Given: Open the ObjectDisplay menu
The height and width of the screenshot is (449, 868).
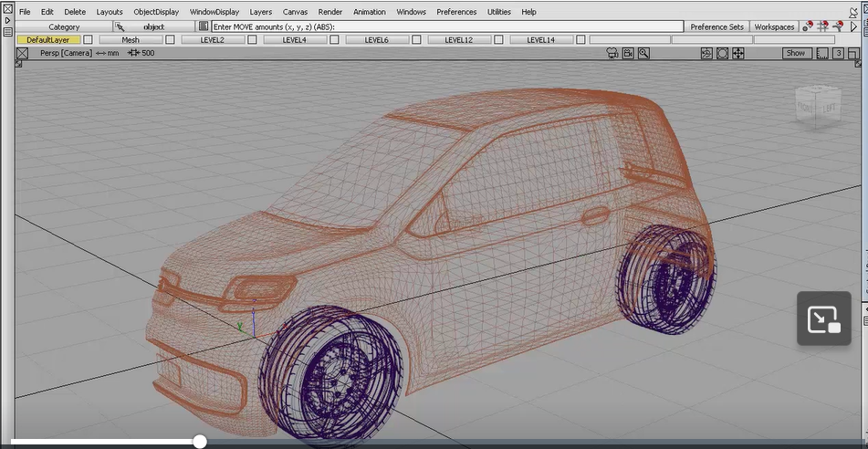Looking at the screenshot, I should point(155,12).
